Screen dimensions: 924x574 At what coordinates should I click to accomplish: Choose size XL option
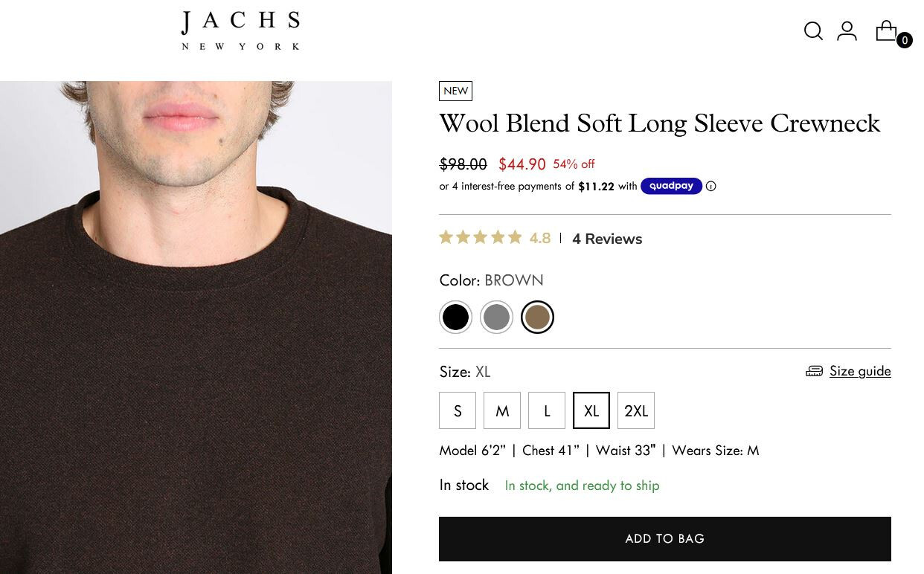(591, 410)
